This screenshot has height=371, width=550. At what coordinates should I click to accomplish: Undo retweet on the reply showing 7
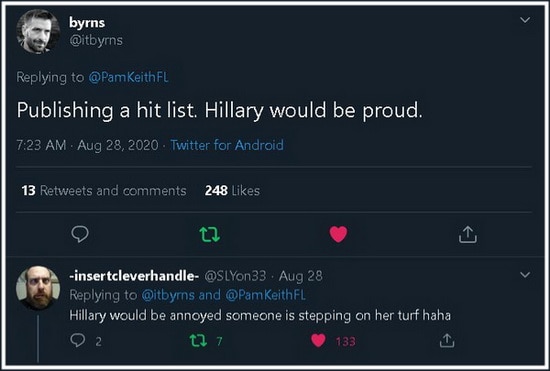point(198,340)
